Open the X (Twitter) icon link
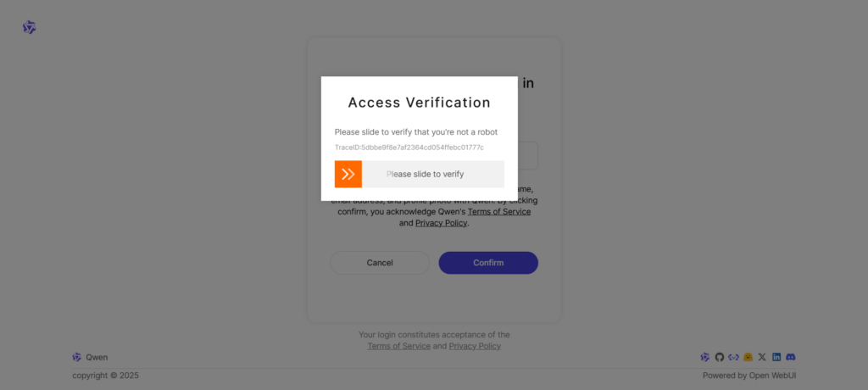Image resolution: width=868 pixels, height=390 pixels. pos(762,357)
